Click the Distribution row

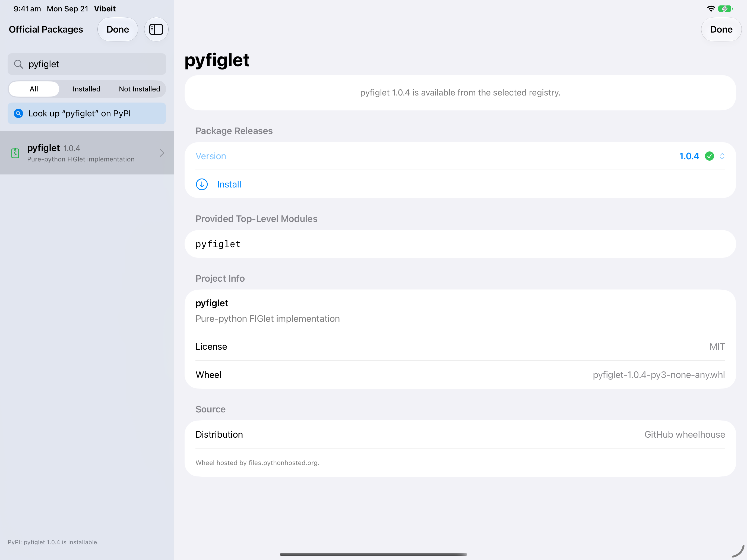coord(460,434)
